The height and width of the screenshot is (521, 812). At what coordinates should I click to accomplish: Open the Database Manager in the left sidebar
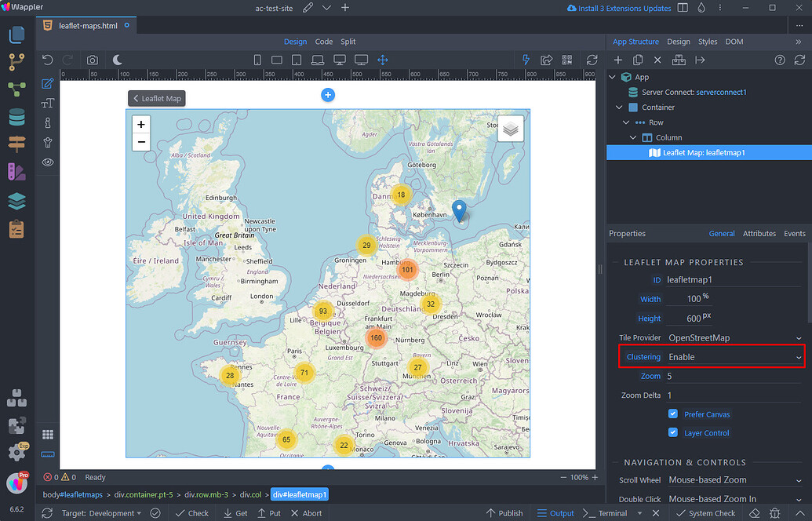click(17, 116)
